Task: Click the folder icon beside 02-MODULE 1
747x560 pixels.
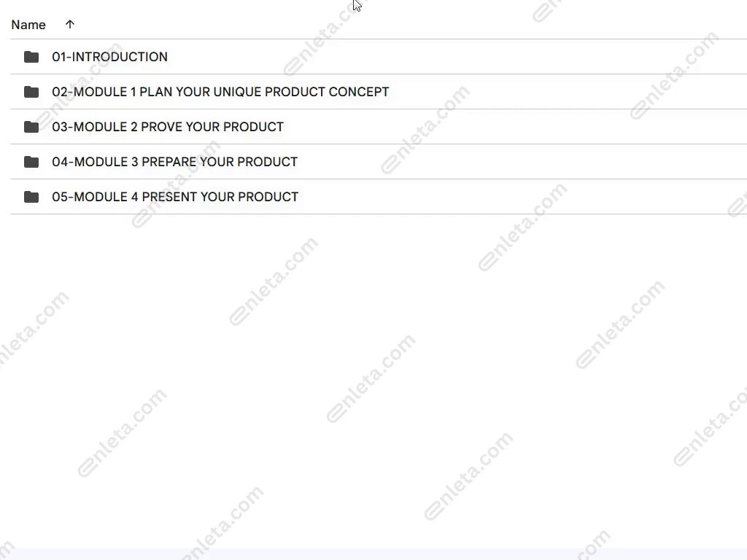Action: [31, 92]
